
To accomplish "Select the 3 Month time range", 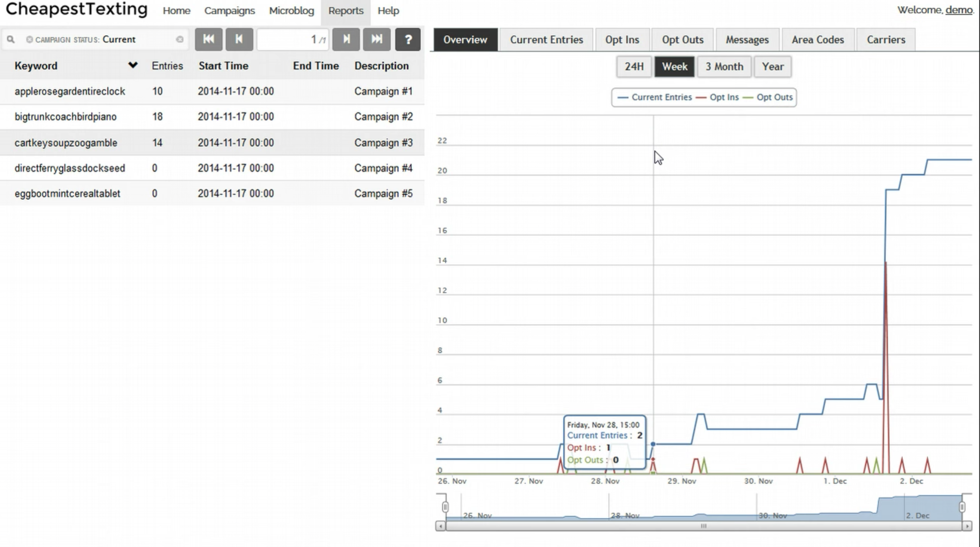I will [x=724, y=67].
